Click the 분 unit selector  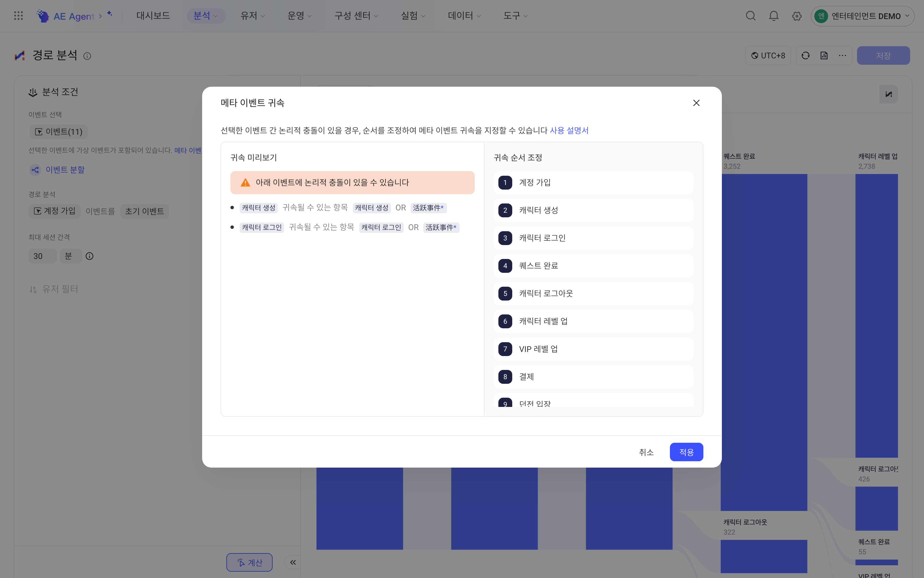click(71, 256)
